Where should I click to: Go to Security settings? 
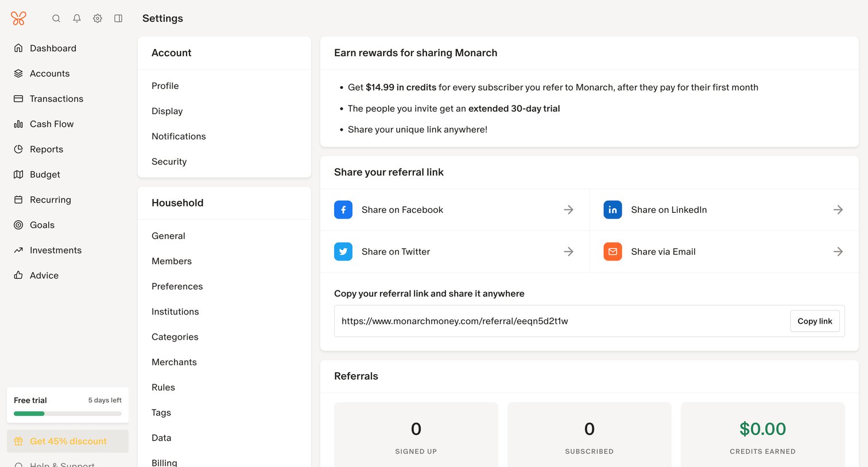(x=224, y=162)
